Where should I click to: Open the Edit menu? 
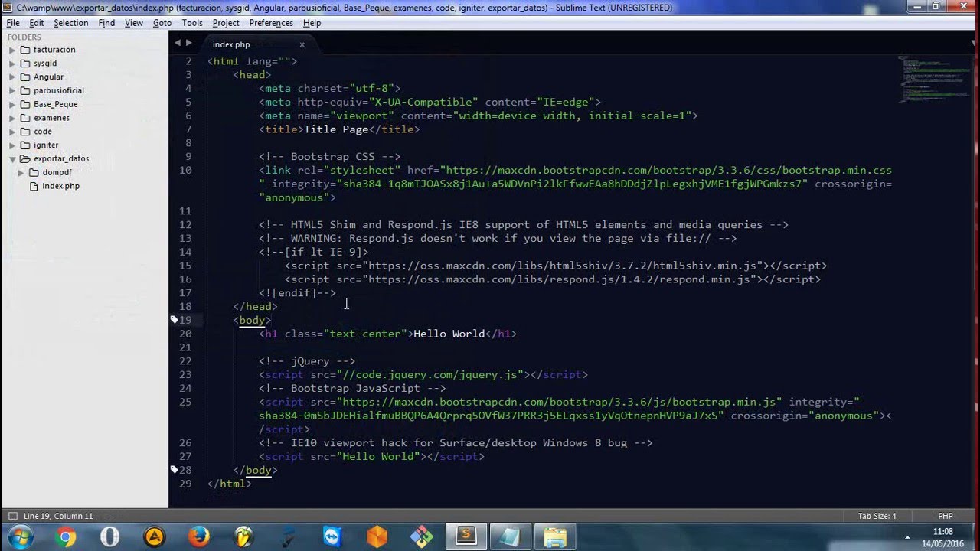pyautogui.click(x=37, y=23)
